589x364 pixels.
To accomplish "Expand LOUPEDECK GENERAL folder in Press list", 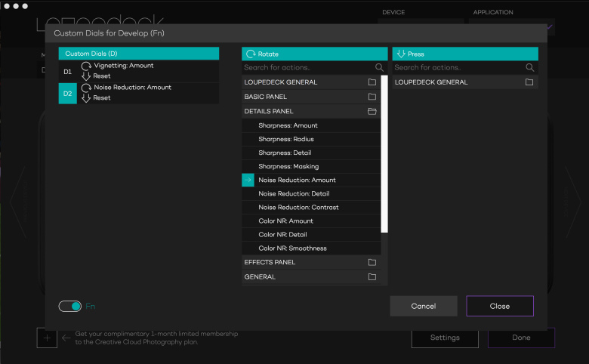I will (x=529, y=82).
